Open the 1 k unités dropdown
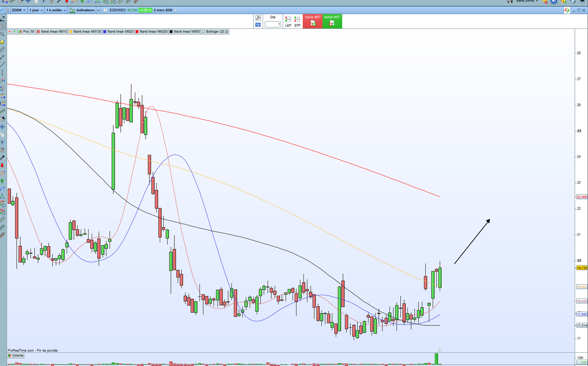This screenshot has width=588, height=366. tap(56, 10)
